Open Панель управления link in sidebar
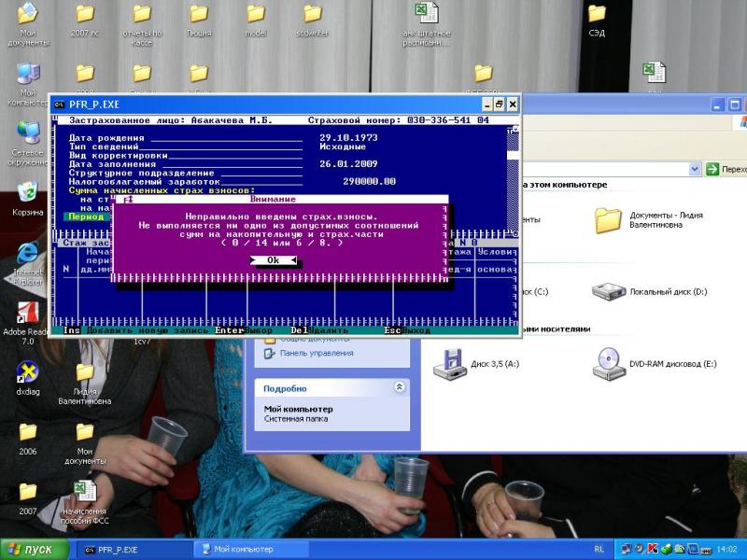The image size is (747, 560). pos(317,353)
